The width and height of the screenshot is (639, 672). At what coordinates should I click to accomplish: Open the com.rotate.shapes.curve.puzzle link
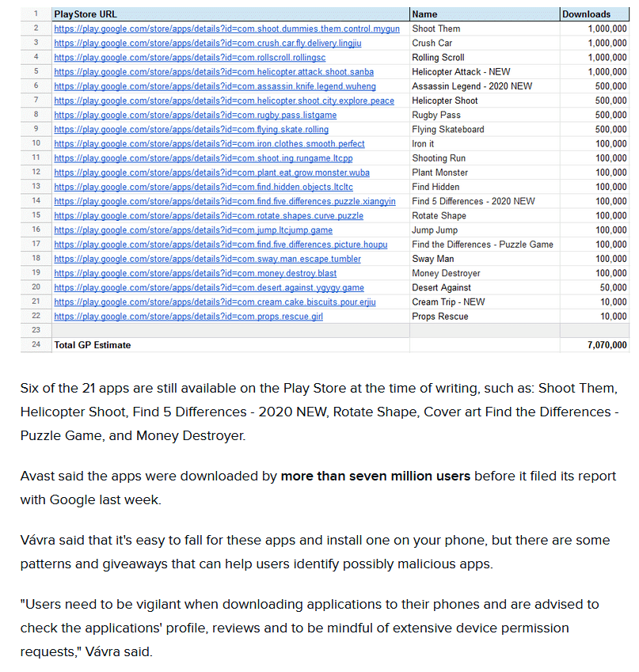208,215
